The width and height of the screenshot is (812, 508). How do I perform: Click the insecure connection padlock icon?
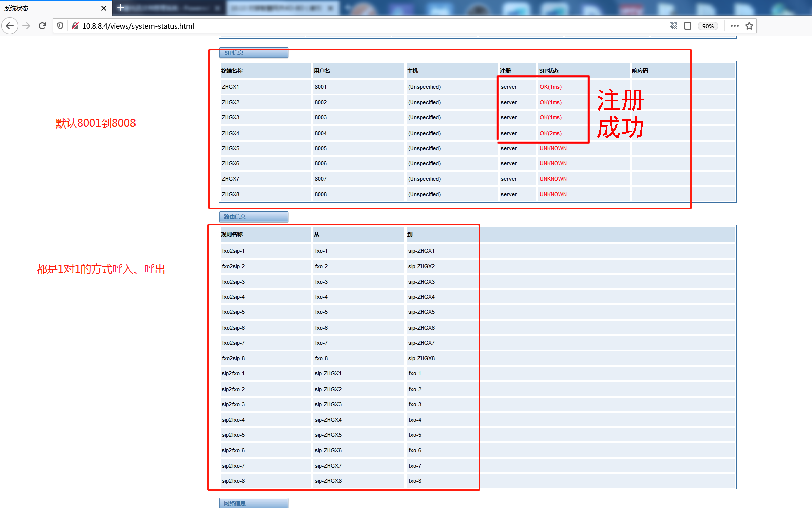point(75,26)
